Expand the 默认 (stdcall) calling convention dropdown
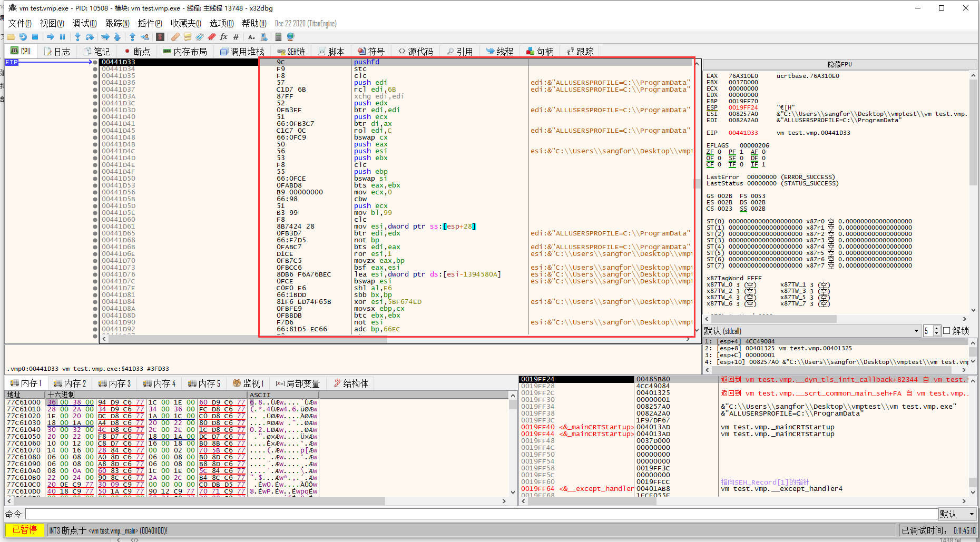This screenshot has height=542, width=980. tap(916, 331)
